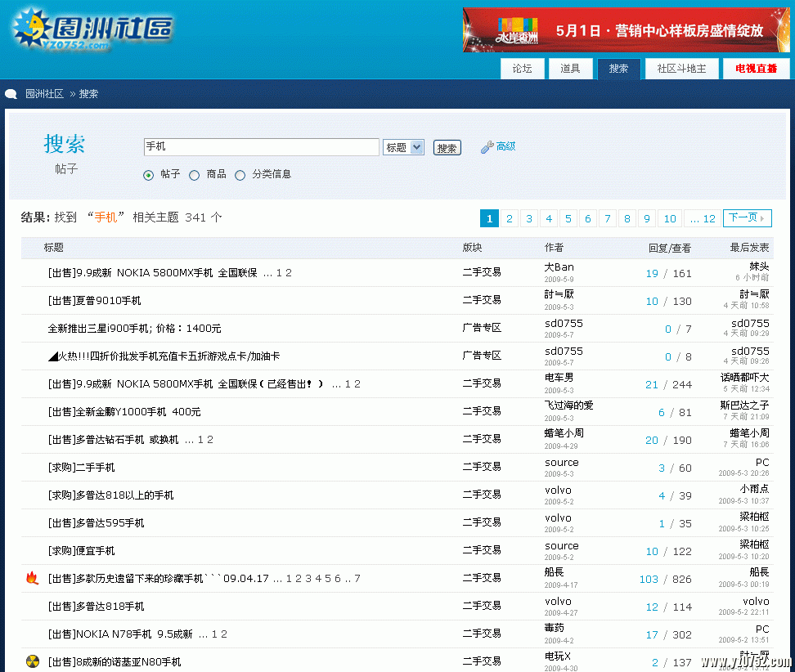Select the 分类信息 radio button
This screenshot has height=672, width=795.
[x=240, y=175]
